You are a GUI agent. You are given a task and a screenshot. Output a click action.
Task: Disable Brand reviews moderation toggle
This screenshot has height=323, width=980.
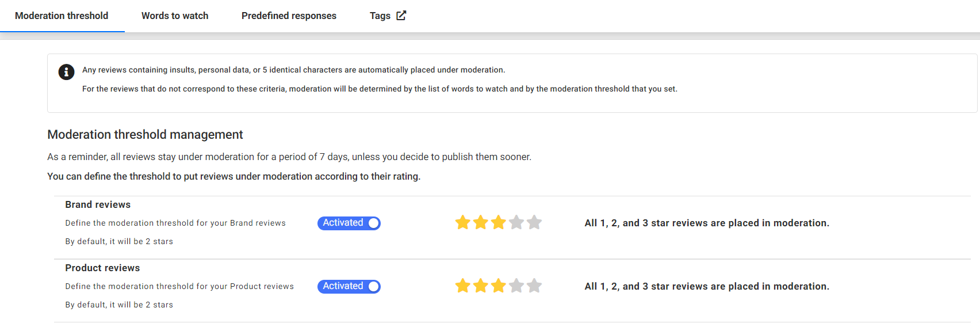(349, 223)
